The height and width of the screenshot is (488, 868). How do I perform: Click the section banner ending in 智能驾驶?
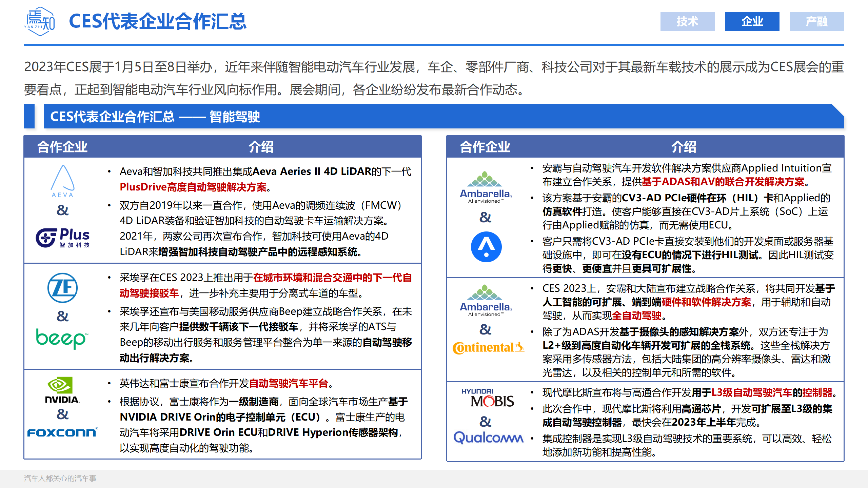pos(443,116)
